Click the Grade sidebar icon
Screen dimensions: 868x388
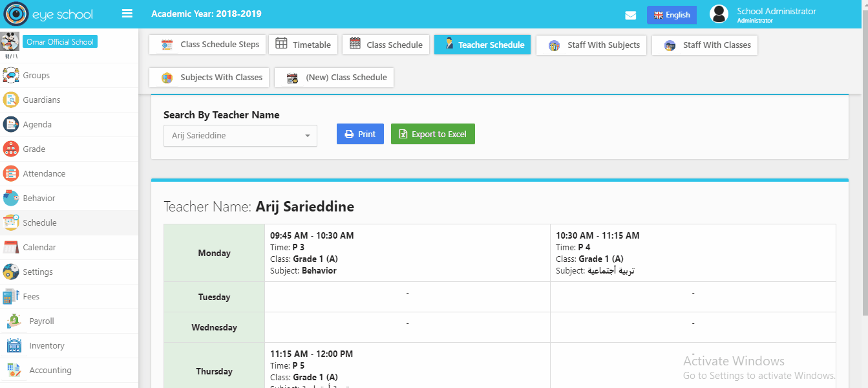click(10, 149)
